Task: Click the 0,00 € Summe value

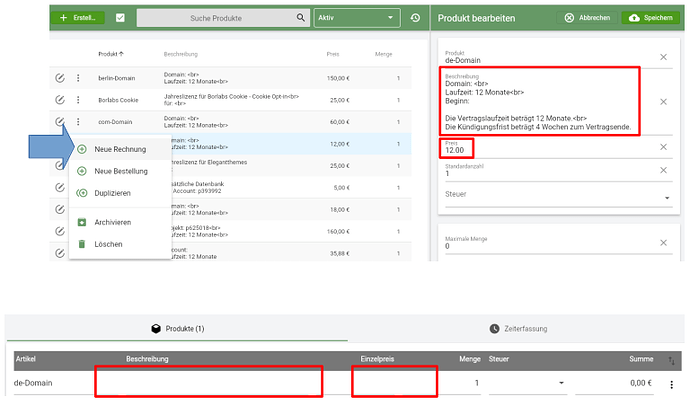Action: [x=641, y=383]
